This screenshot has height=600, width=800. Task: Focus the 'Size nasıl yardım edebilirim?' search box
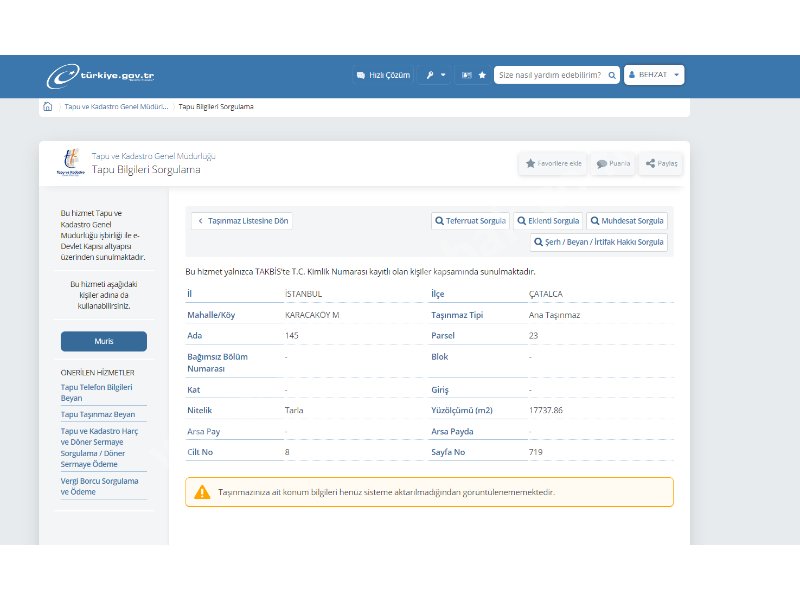(x=551, y=75)
